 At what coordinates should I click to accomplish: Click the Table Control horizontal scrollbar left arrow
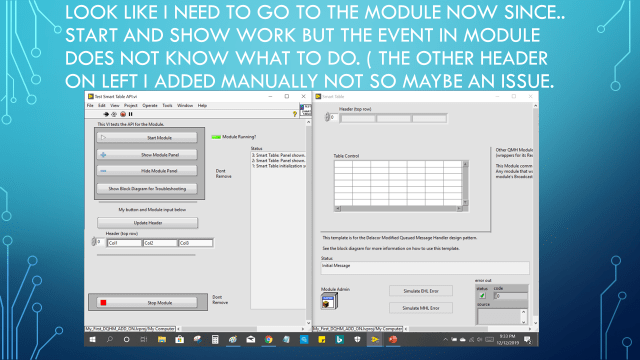point(338,209)
